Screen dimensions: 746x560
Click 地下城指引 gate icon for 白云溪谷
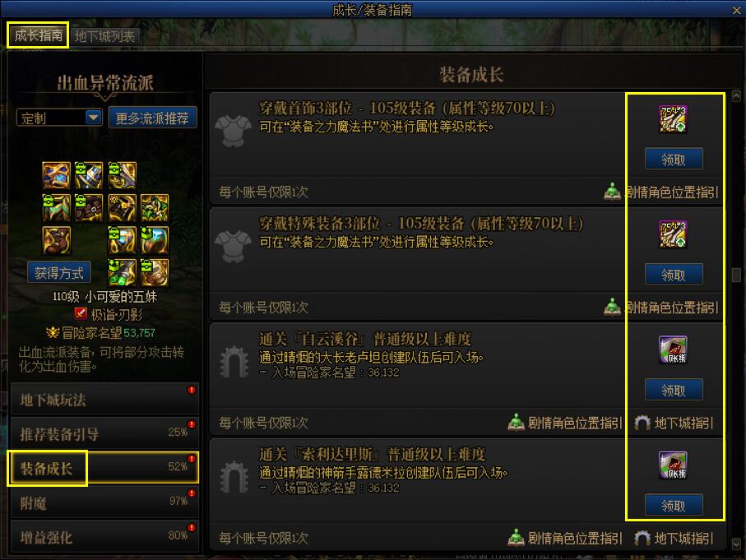point(642,423)
